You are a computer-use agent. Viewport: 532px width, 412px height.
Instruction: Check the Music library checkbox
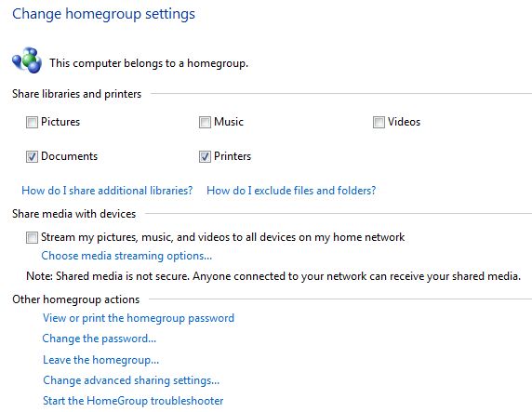(x=205, y=122)
